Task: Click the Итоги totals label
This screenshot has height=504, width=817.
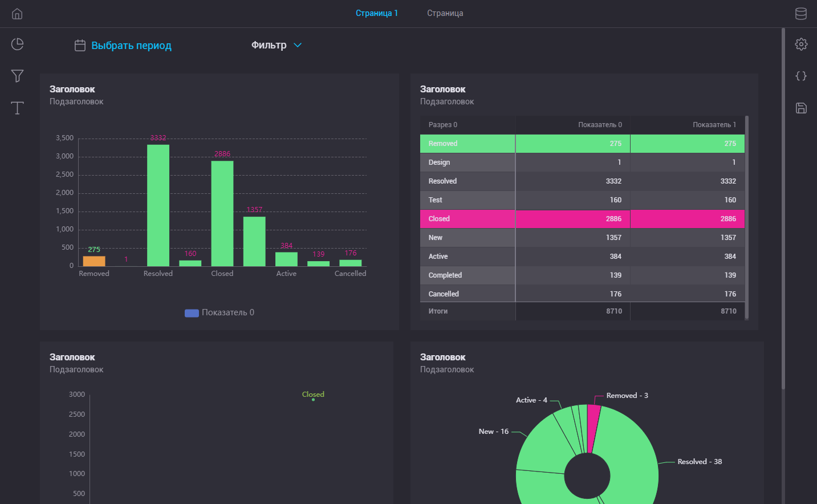Action: [438, 311]
